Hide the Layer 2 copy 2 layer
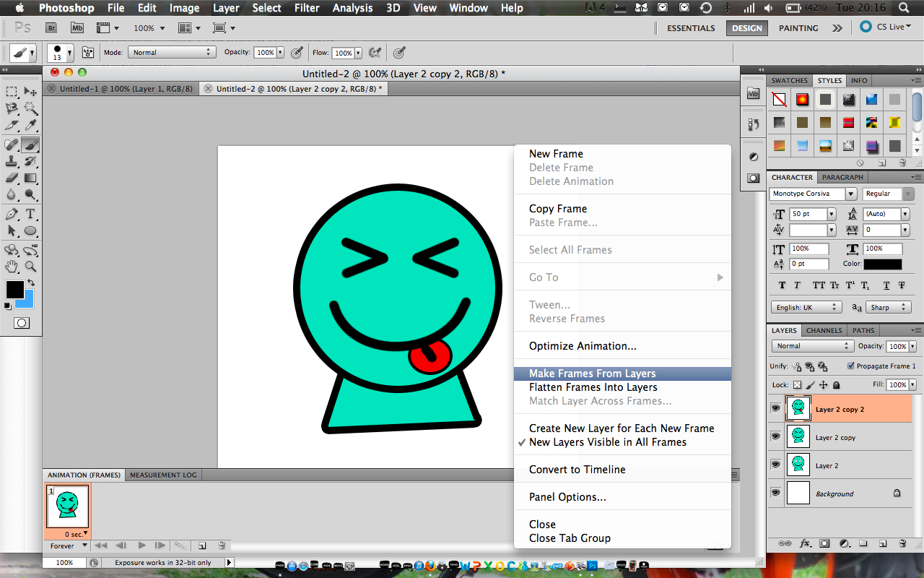Image resolution: width=924 pixels, height=578 pixels. 775,409
